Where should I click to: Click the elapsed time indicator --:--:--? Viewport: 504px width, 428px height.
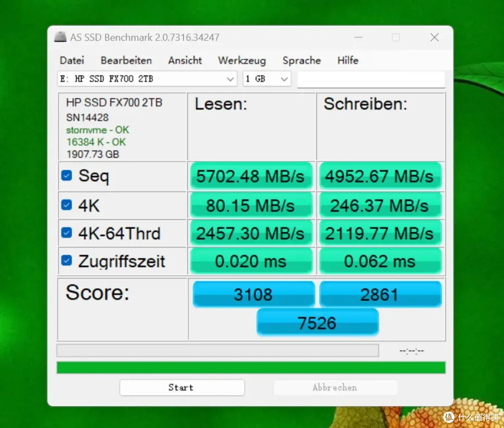click(412, 351)
